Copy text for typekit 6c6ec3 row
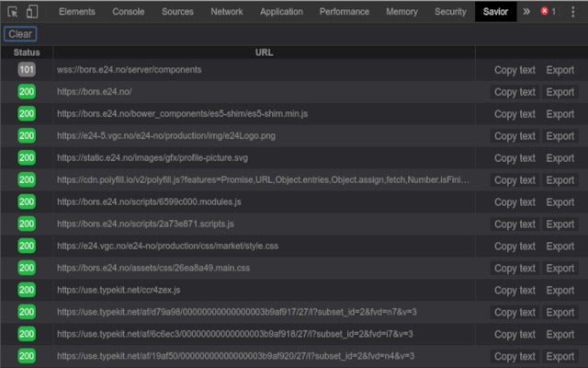The width and height of the screenshot is (588, 368). point(514,335)
